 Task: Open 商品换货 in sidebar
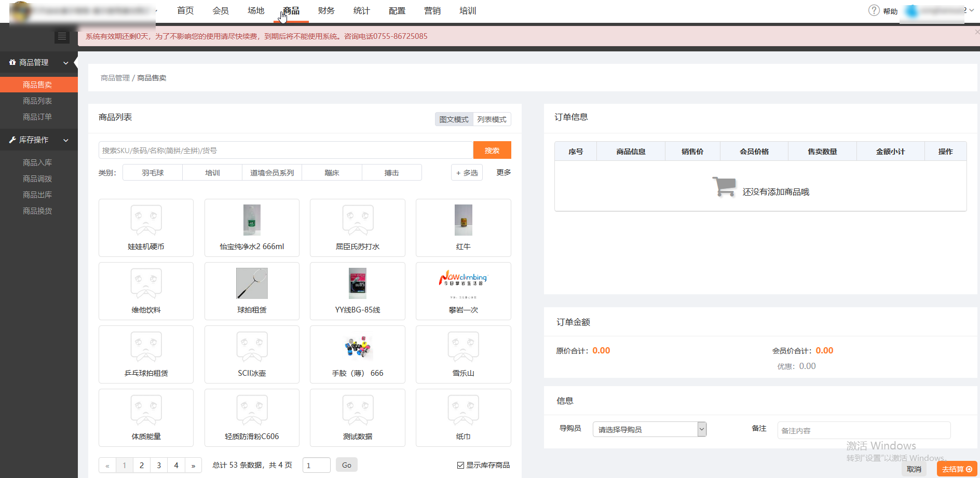click(37, 211)
